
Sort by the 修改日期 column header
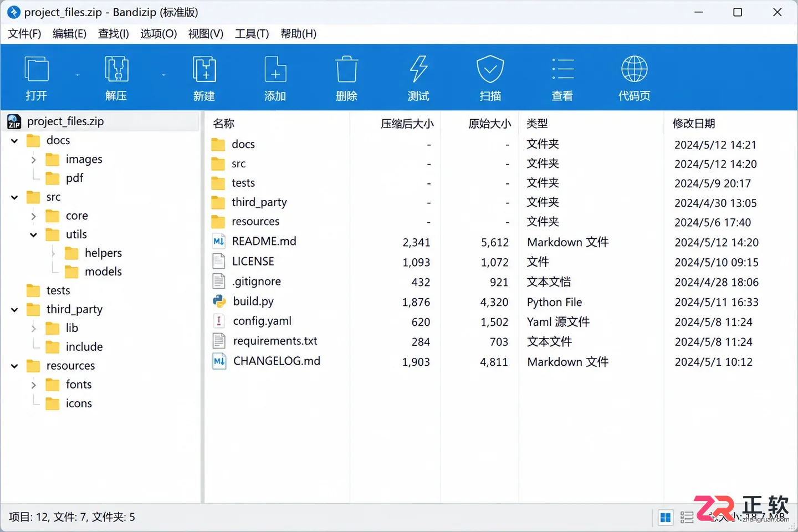click(694, 124)
